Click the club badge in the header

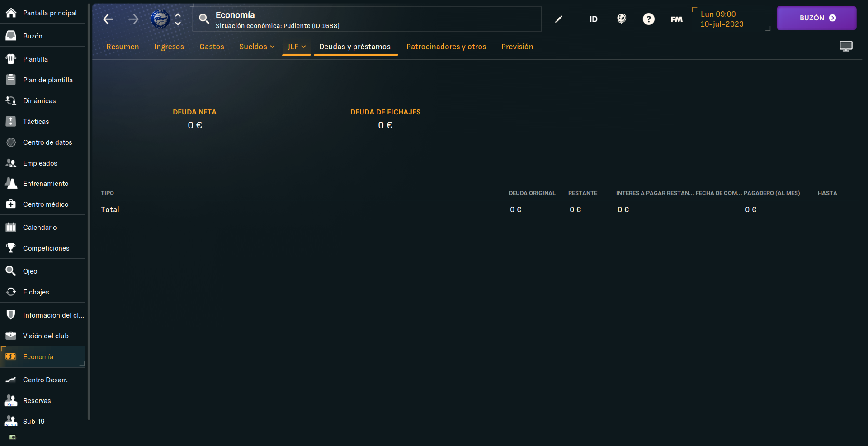point(160,19)
